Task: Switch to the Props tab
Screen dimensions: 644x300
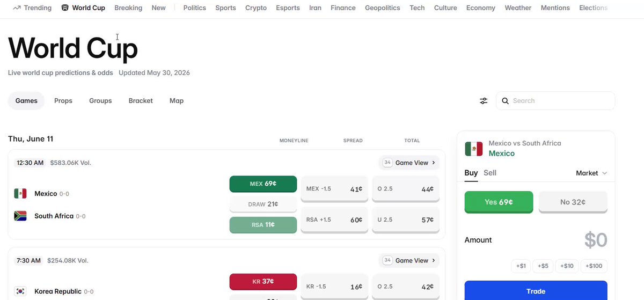Action: [63, 100]
